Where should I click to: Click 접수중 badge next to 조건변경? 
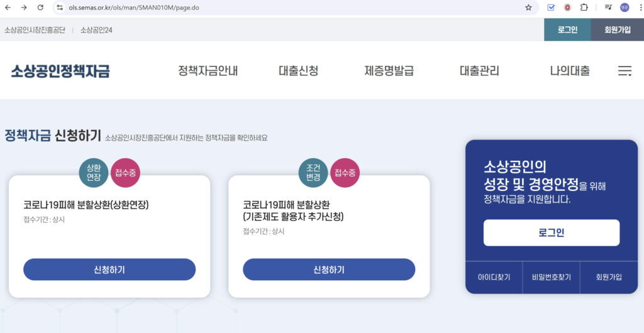pos(345,173)
